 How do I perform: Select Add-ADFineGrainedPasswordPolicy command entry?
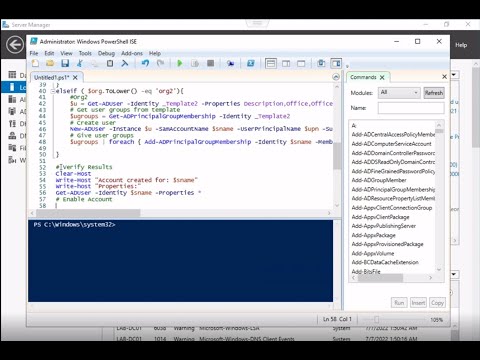(393, 171)
